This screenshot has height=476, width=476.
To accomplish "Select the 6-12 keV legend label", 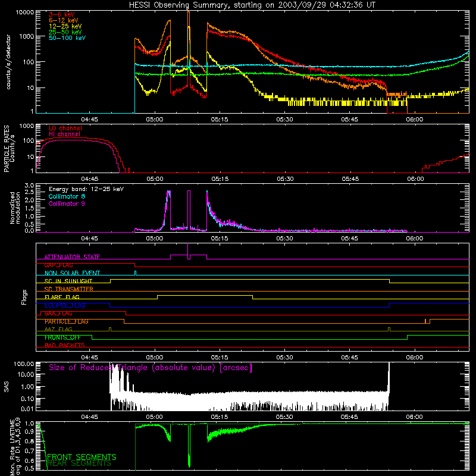I will 63,20.
